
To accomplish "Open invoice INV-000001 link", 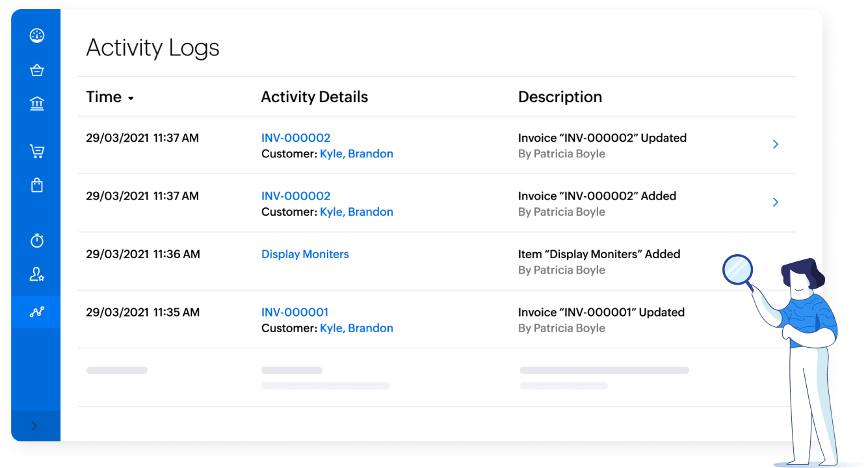I will click(295, 312).
